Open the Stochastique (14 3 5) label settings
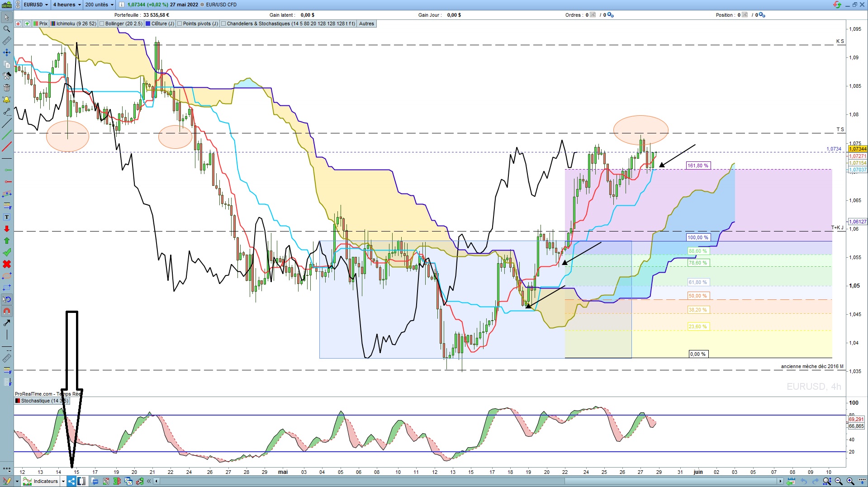Screen dimensions: 868x487 click(x=42, y=401)
